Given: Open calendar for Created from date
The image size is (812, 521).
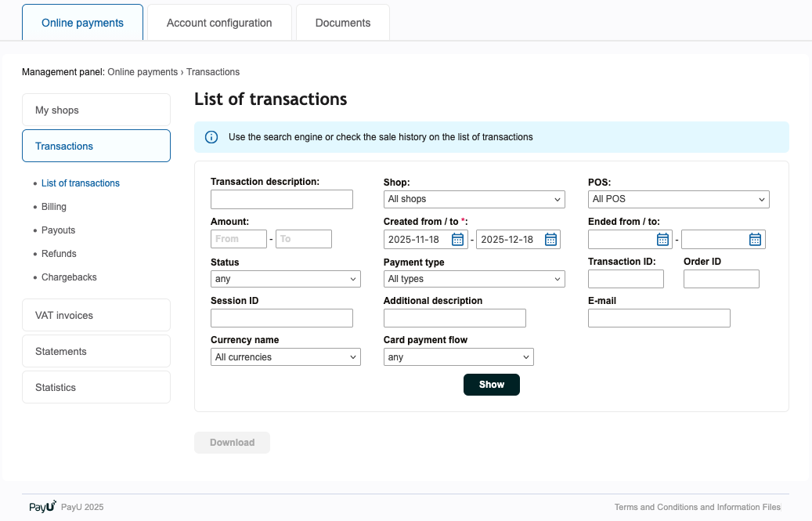Looking at the screenshot, I should pyautogui.click(x=458, y=240).
